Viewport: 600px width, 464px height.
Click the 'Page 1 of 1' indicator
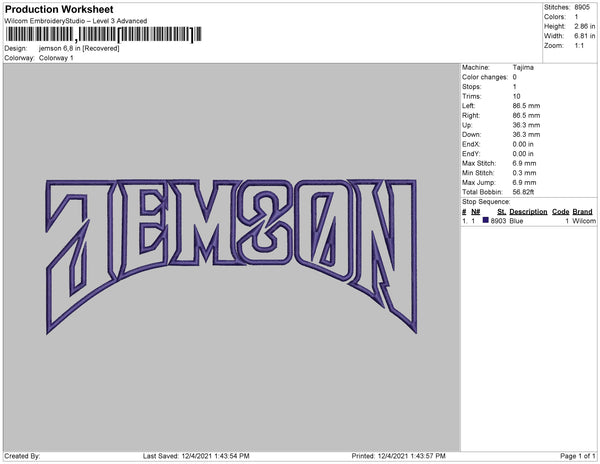578,456
